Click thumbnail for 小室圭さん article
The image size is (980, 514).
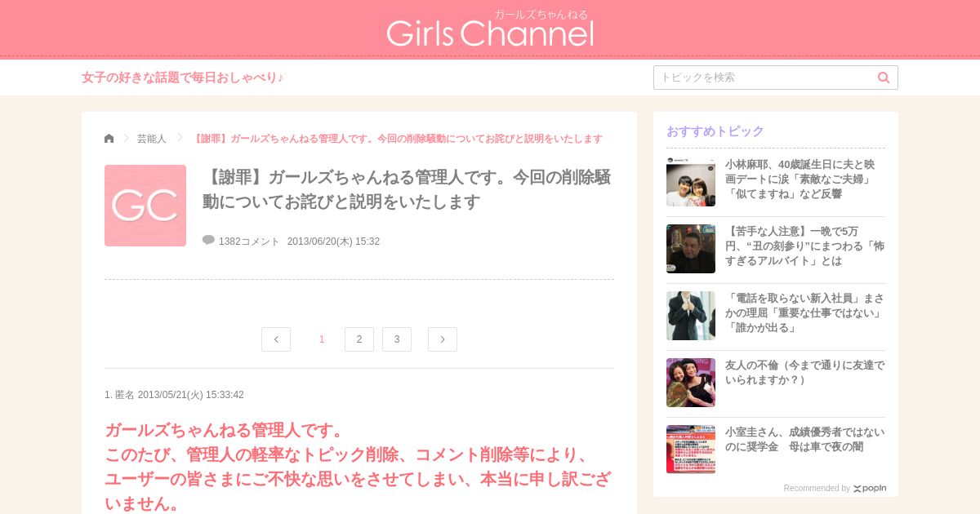point(691,450)
